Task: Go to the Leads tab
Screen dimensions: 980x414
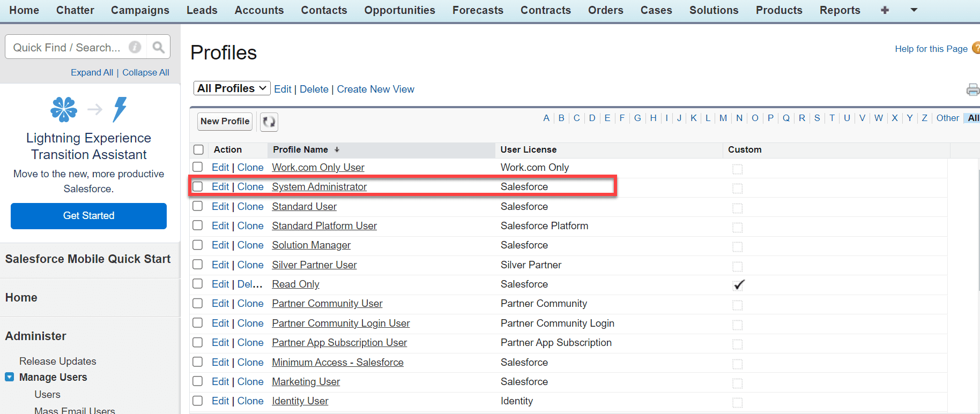Action: coord(202,10)
